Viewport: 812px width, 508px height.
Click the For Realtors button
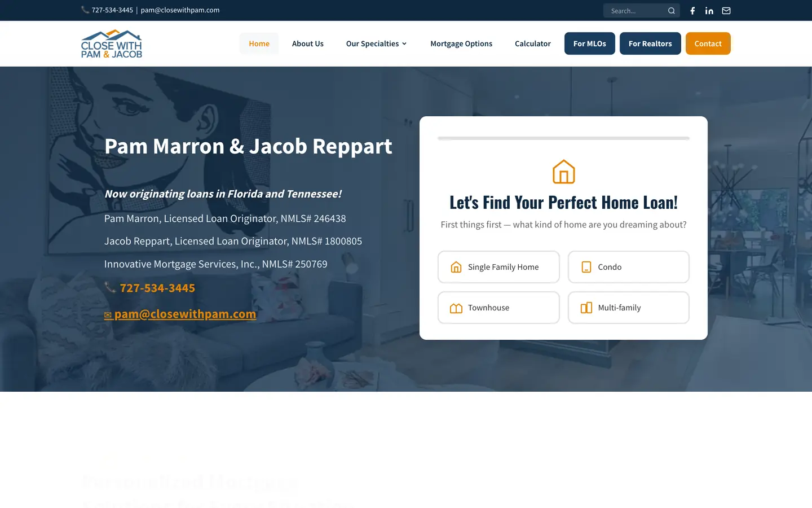[x=650, y=43]
